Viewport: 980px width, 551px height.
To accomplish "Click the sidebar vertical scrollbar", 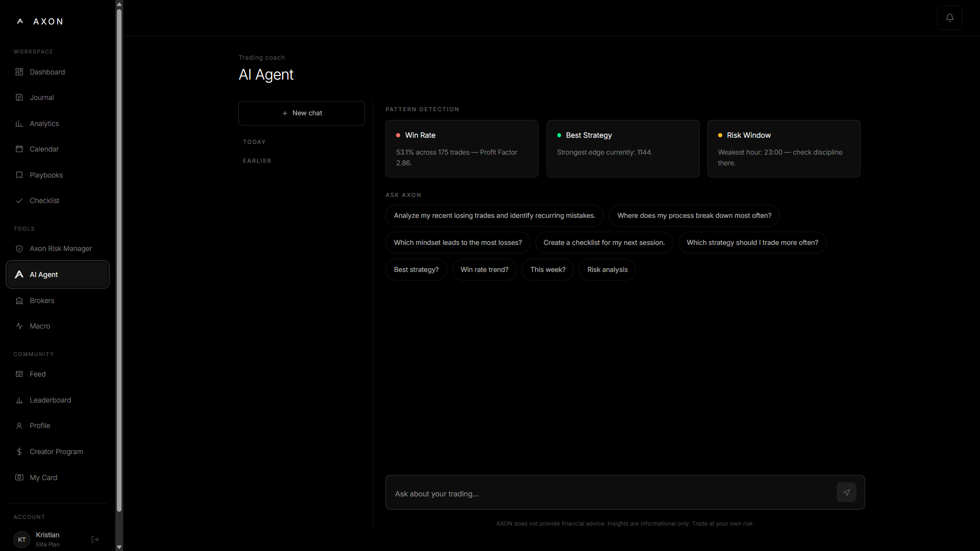I will (119, 260).
